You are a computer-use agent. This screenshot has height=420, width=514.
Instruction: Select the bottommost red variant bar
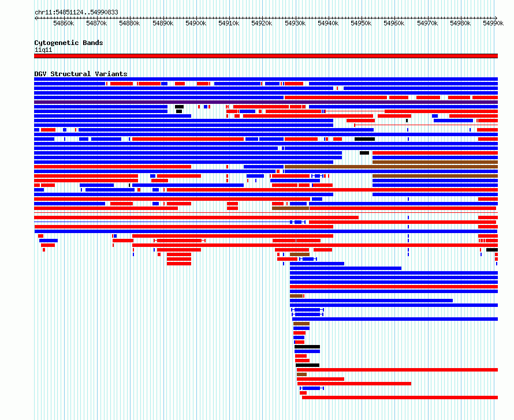[x=400, y=397]
